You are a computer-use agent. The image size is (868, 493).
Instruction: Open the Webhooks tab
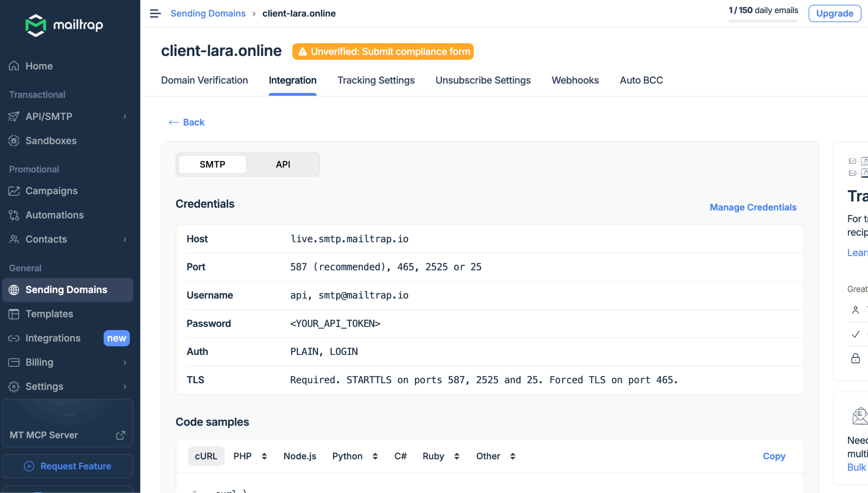pos(575,80)
